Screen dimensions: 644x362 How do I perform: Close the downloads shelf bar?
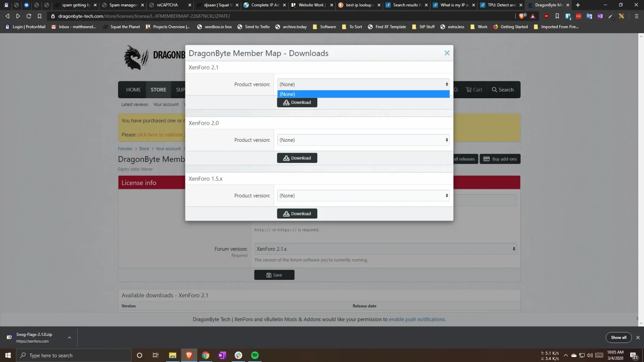coord(638,338)
